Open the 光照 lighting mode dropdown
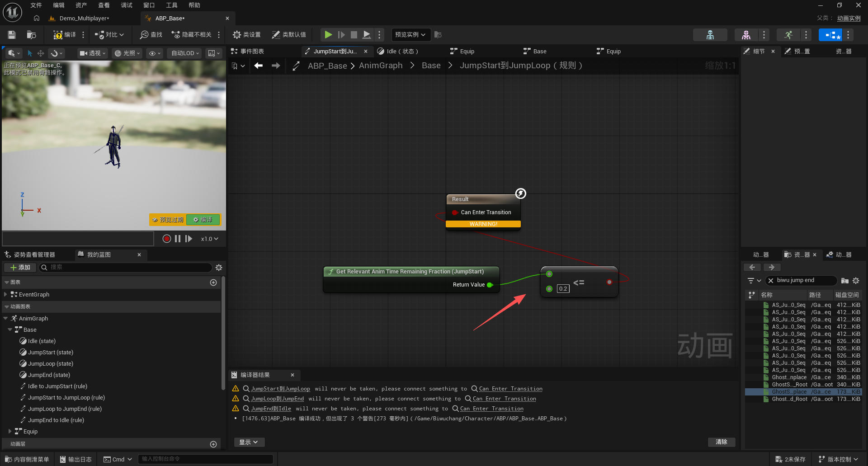The height and width of the screenshot is (466, 868). (127, 53)
